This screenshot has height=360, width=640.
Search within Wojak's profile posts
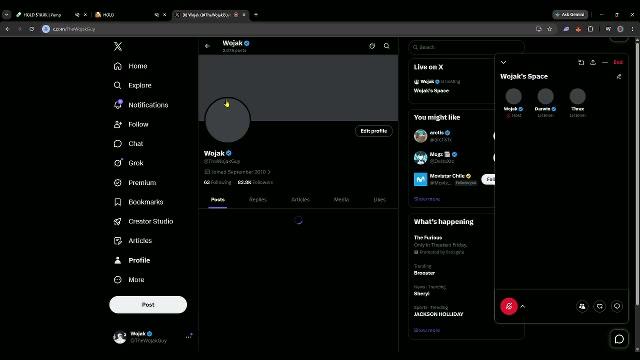tap(387, 46)
